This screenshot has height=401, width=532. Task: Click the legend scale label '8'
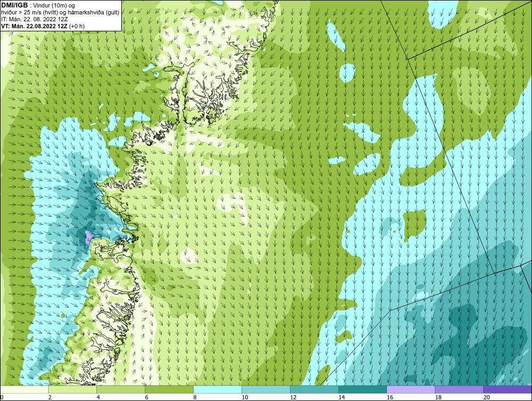point(195,397)
